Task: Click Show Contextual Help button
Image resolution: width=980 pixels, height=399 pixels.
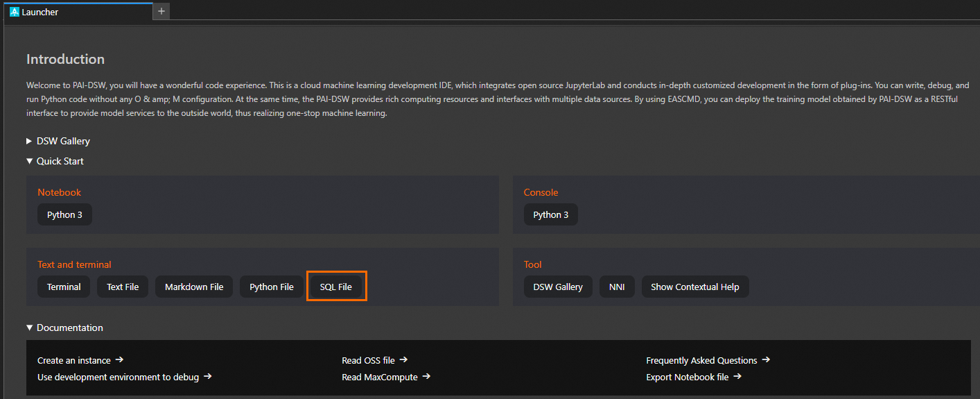Action: pos(695,287)
